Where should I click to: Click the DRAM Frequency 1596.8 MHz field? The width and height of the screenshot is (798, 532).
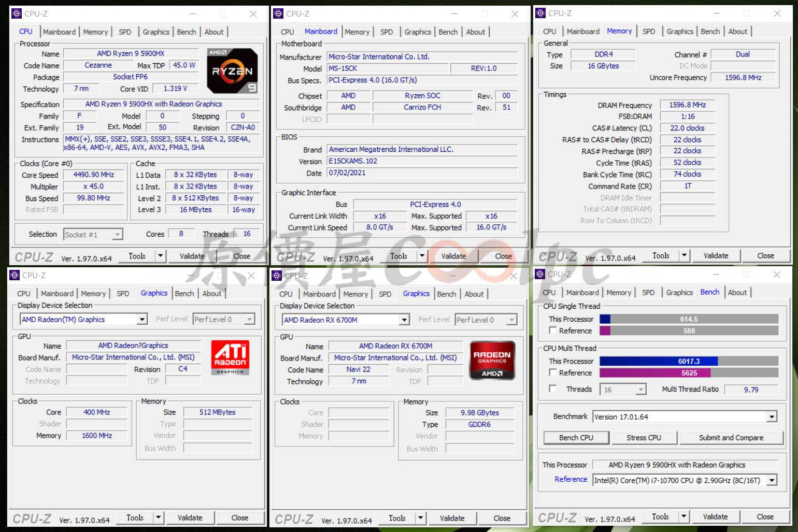(687, 105)
